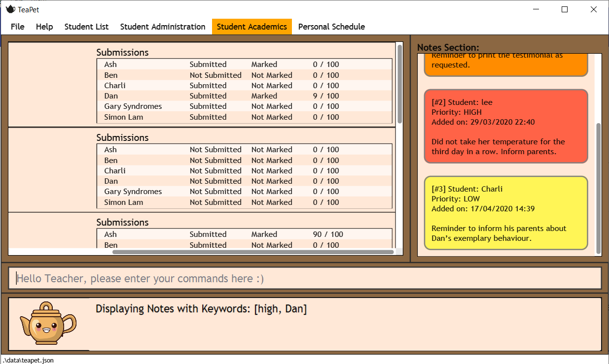Click 'Not Submitted' status for Ben in first table
Screen dimensions: 609x364
[x=215, y=75]
